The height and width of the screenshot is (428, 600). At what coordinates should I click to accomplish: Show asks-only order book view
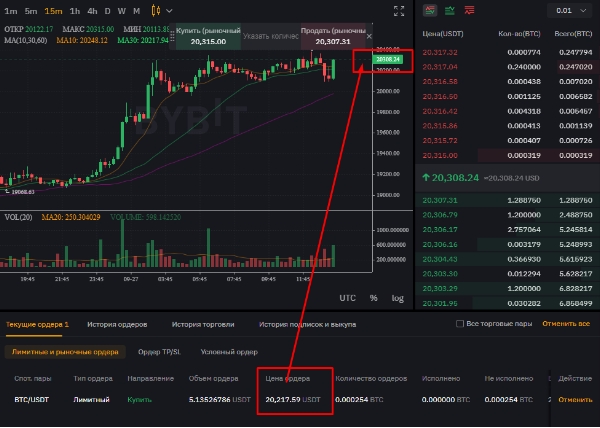pyautogui.click(x=468, y=10)
